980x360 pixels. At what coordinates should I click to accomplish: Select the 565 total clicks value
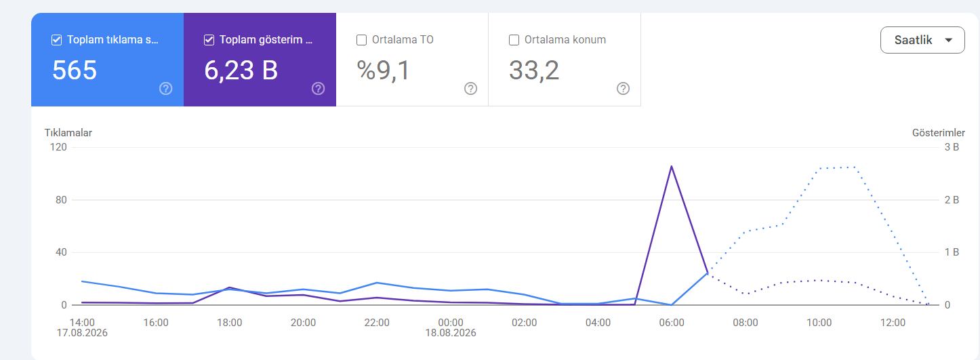point(75,70)
